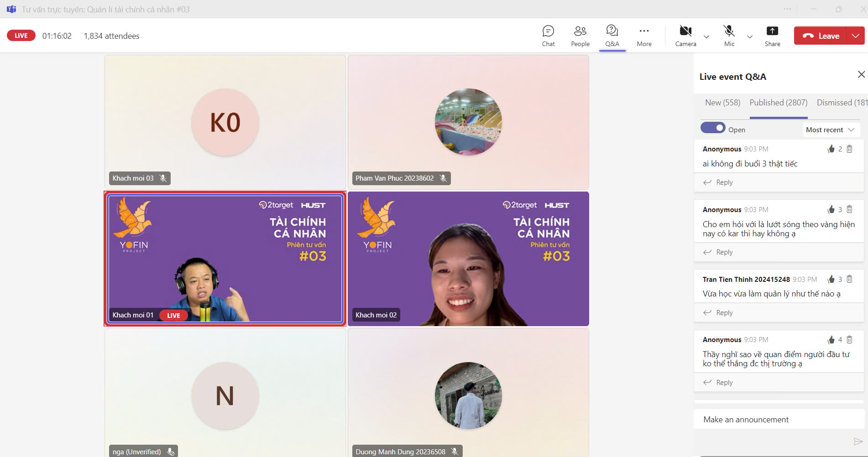Expand the Camera options arrow
Viewport: 868px width, 457px height.
click(706, 37)
